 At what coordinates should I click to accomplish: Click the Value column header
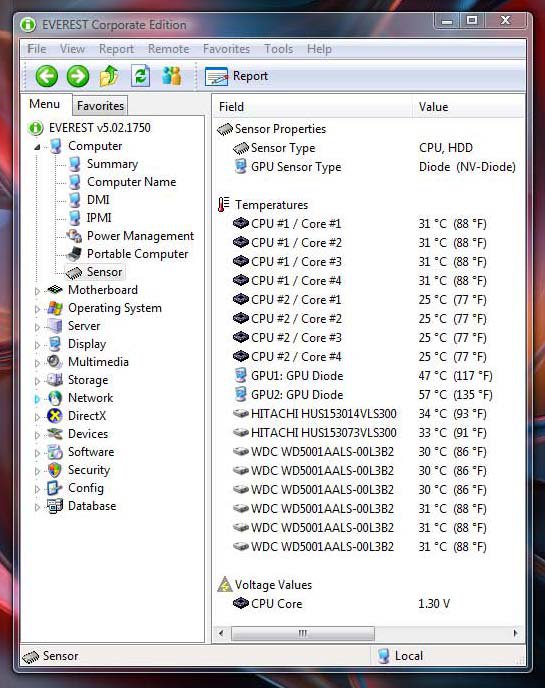(x=468, y=107)
